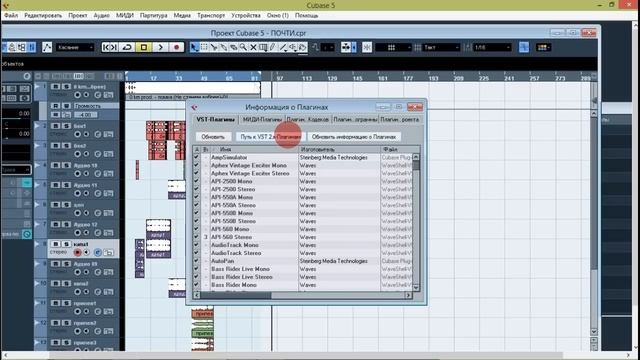
Task: Open channel settings 'e' for track бэк1
Action: [x=98, y=134]
